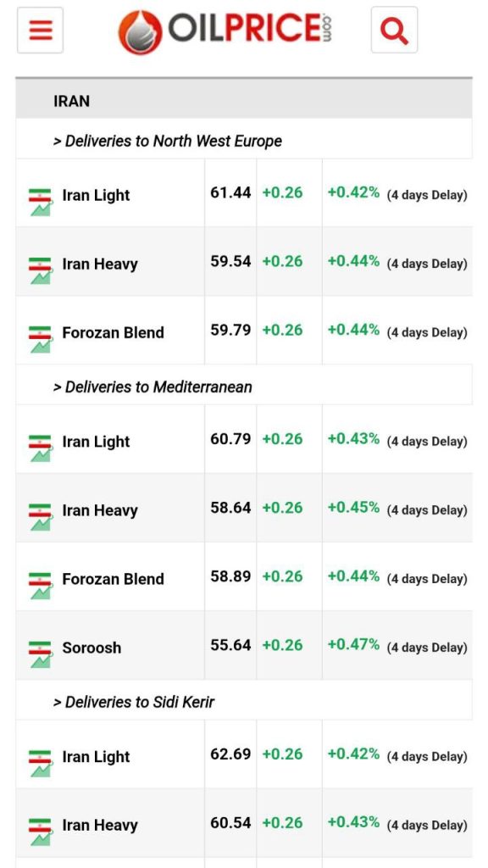Click price 61.44 for Iran Light

click(230, 192)
